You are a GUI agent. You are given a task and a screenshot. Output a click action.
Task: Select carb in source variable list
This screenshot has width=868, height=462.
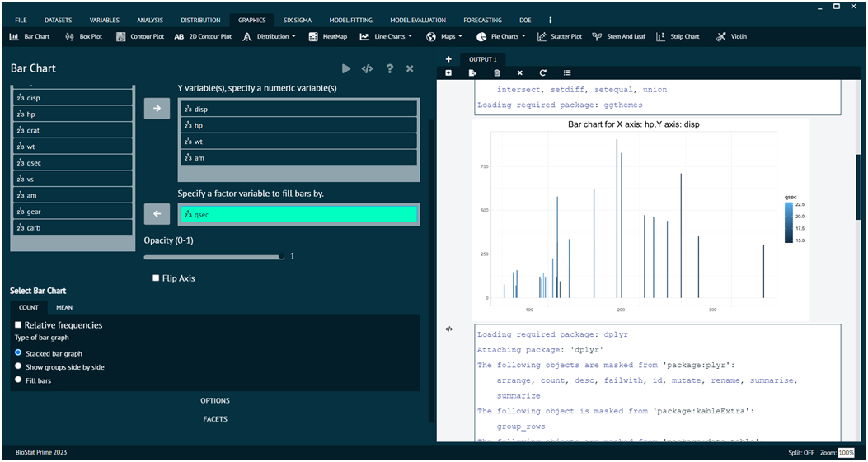[x=72, y=227]
